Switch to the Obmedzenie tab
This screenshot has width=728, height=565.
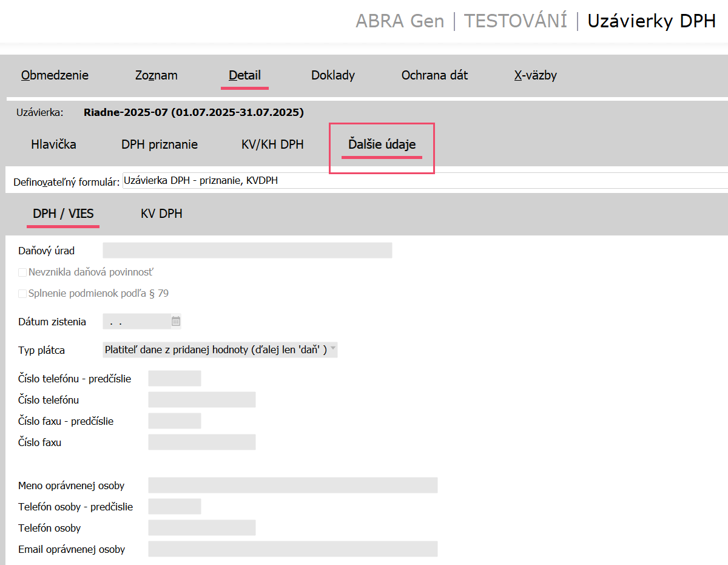click(55, 75)
